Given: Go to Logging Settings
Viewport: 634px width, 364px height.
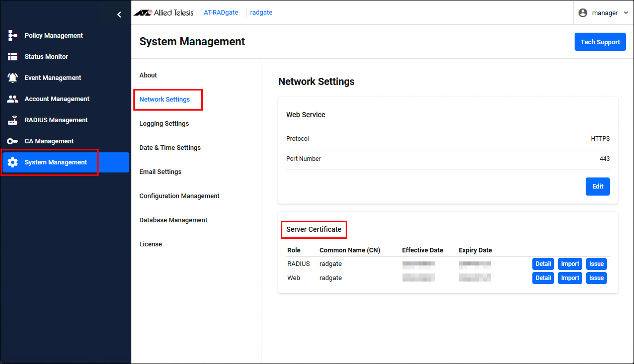Looking at the screenshot, I should tap(164, 124).
